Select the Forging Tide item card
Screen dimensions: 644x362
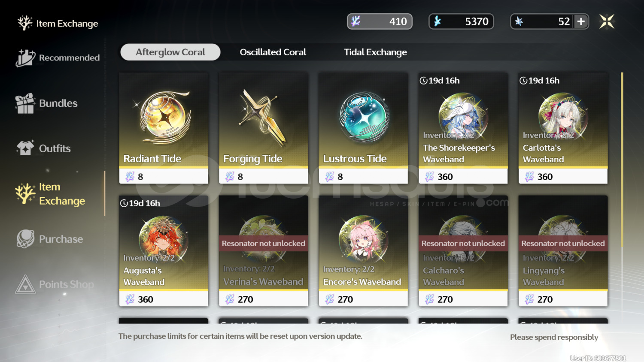(x=264, y=128)
